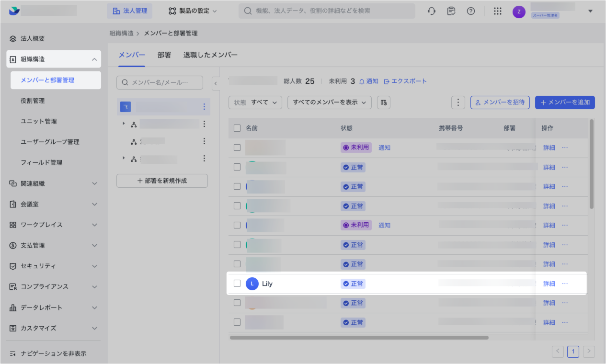Open the 状態 すべて filter dropdown
Image resolution: width=606 pixels, height=364 pixels.
point(255,102)
